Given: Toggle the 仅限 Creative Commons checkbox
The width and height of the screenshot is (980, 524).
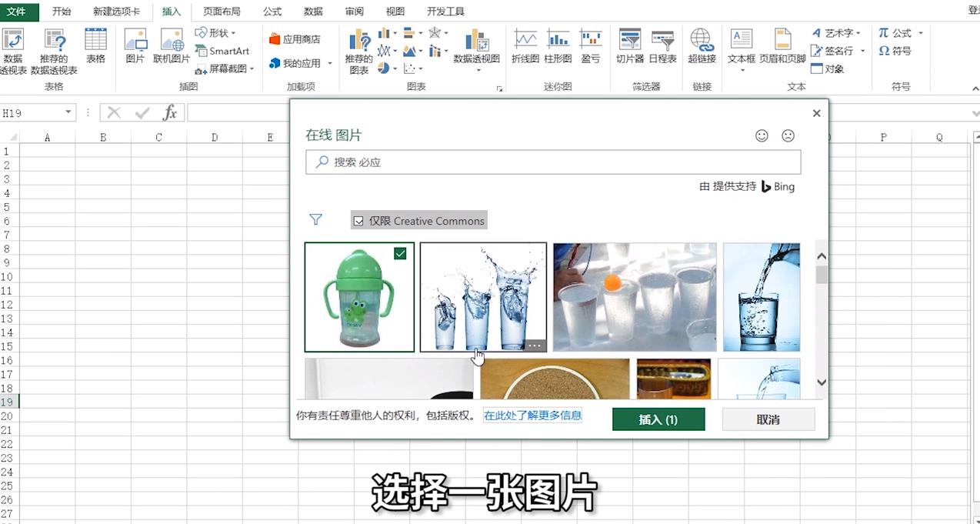Looking at the screenshot, I should (x=359, y=221).
